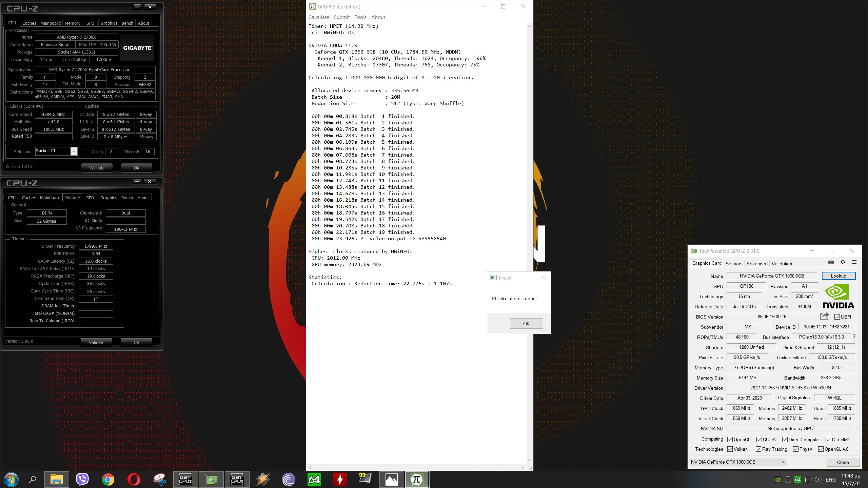Open the Advanced tab in GPU-Z
Image resolution: width=868 pixels, height=488 pixels.
(x=757, y=264)
